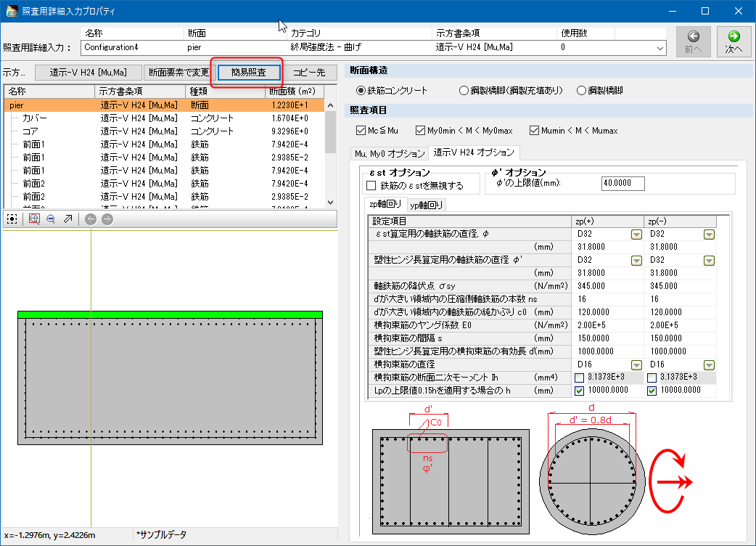Go to next item with 次へ button
This screenshot has width=756, height=546.
(x=734, y=42)
